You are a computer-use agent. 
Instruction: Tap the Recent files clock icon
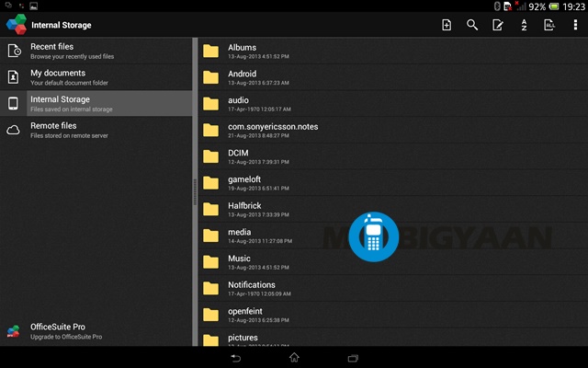(14, 51)
